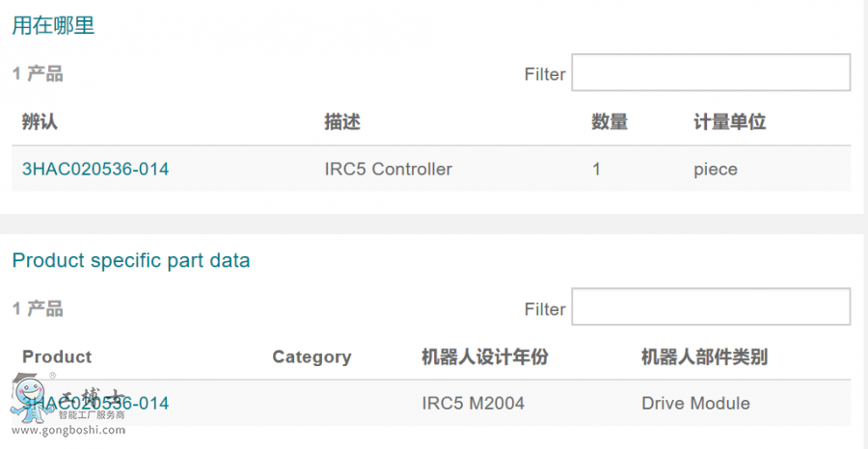
Task: Click the IRC5 Controller description cell
Action: (389, 170)
